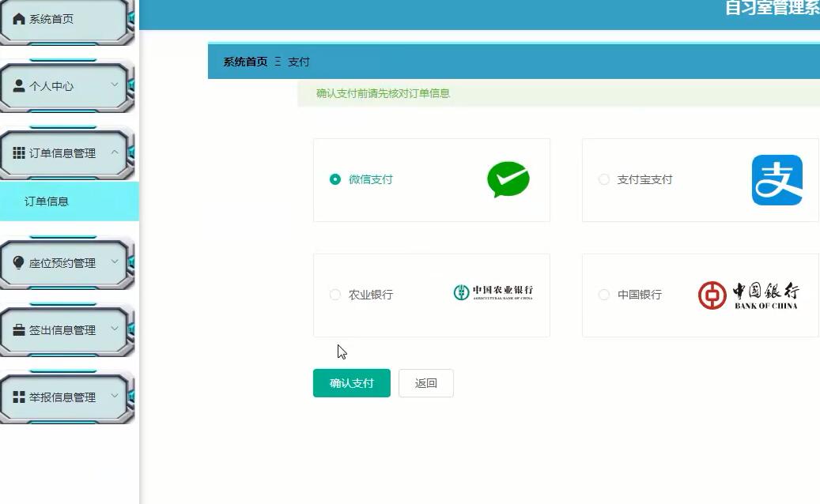Click the 中国银行 label text
820x504 pixels.
click(x=640, y=295)
